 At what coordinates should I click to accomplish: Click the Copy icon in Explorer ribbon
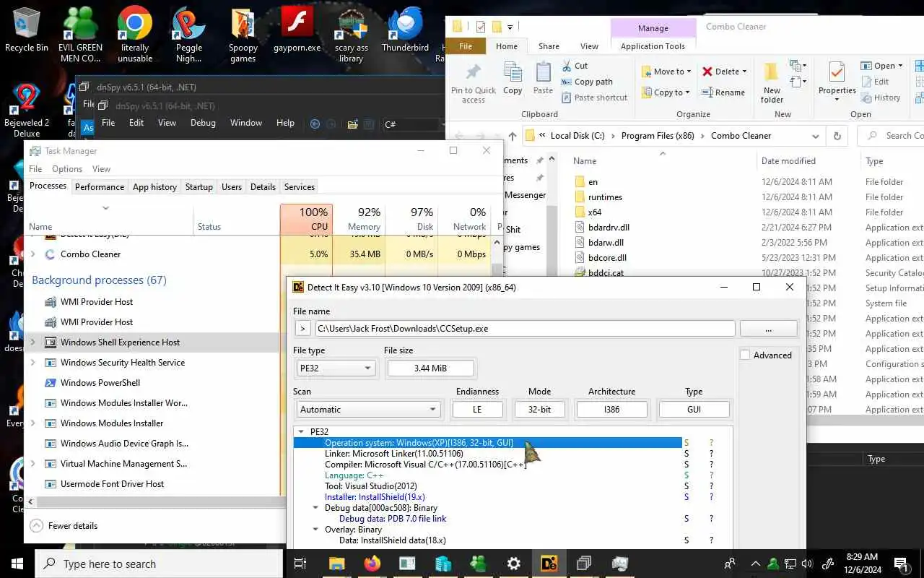513,78
